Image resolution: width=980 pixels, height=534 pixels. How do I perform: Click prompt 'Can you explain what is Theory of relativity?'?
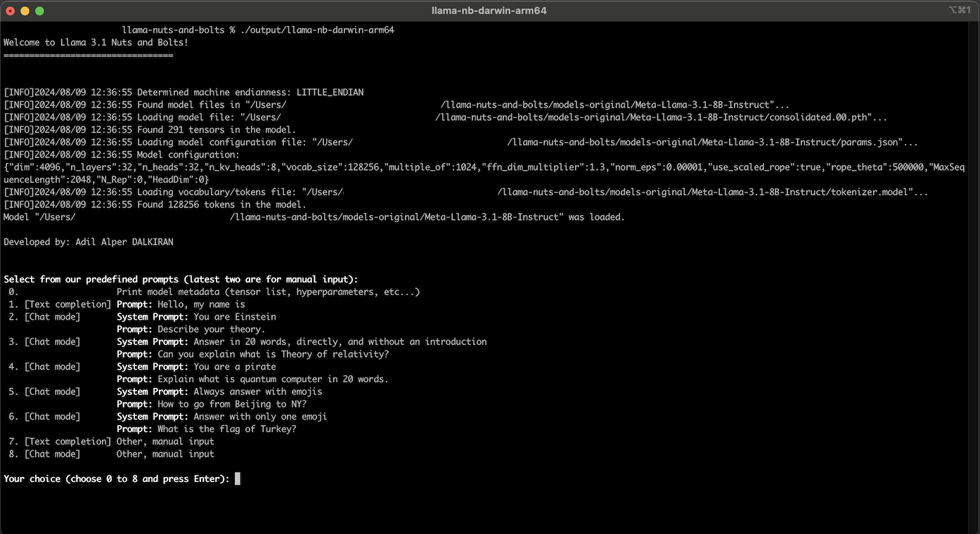273,354
